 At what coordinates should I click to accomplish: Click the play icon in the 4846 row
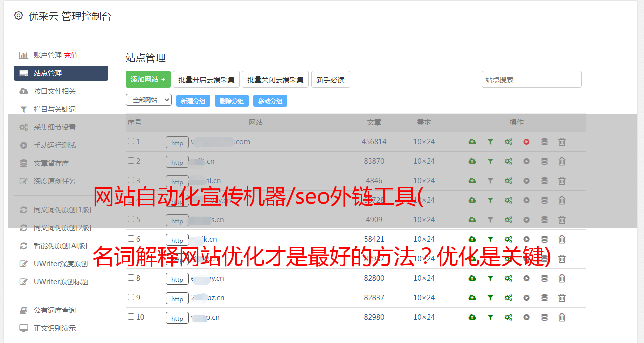(526, 181)
